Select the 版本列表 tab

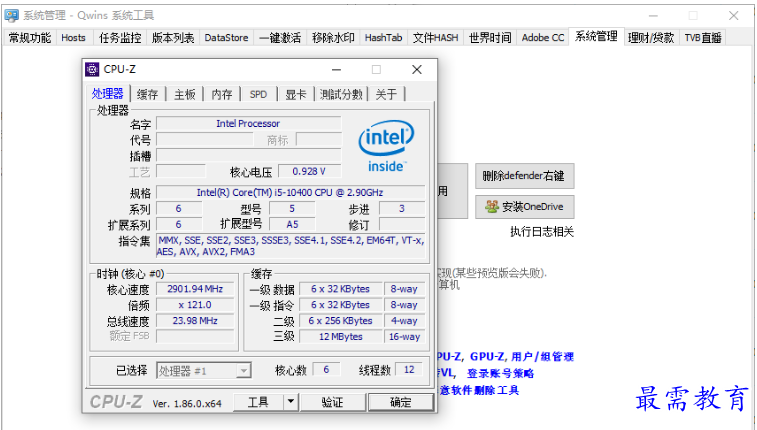coord(173,38)
